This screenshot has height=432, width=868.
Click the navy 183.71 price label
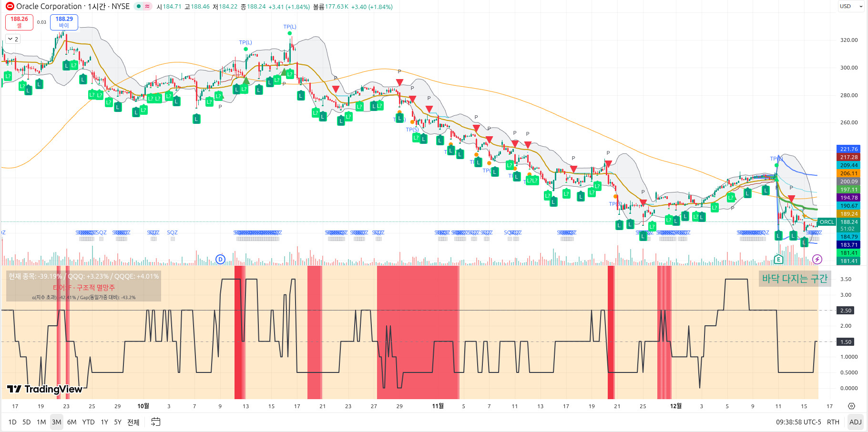(848, 245)
